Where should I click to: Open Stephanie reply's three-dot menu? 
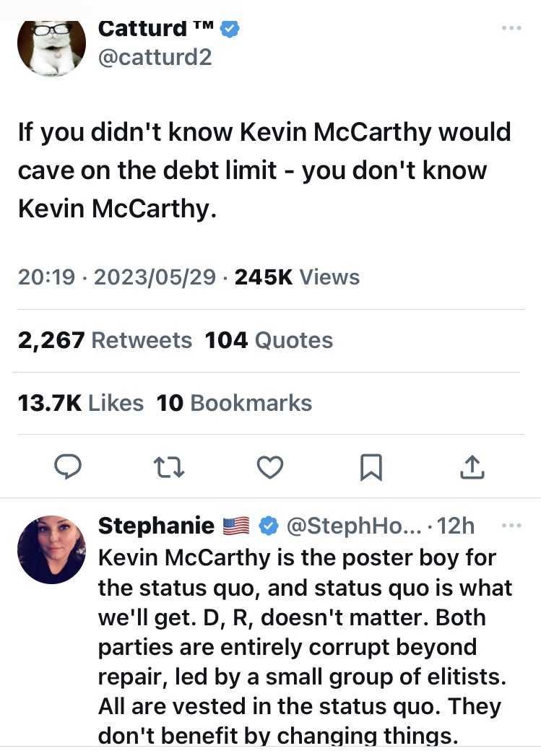(x=511, y=526)
